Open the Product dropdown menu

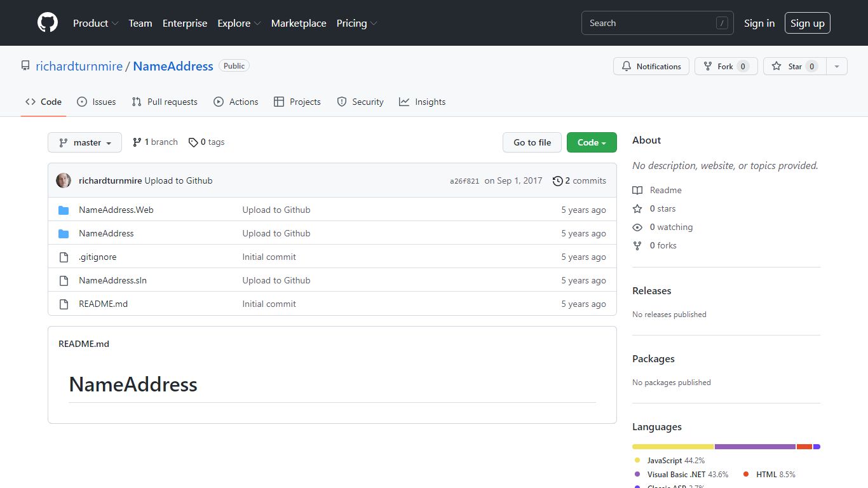coord(95,23)
